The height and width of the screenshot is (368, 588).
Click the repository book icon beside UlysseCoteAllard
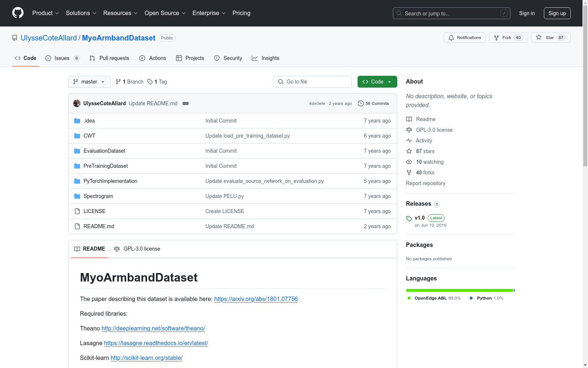(15, 38)
